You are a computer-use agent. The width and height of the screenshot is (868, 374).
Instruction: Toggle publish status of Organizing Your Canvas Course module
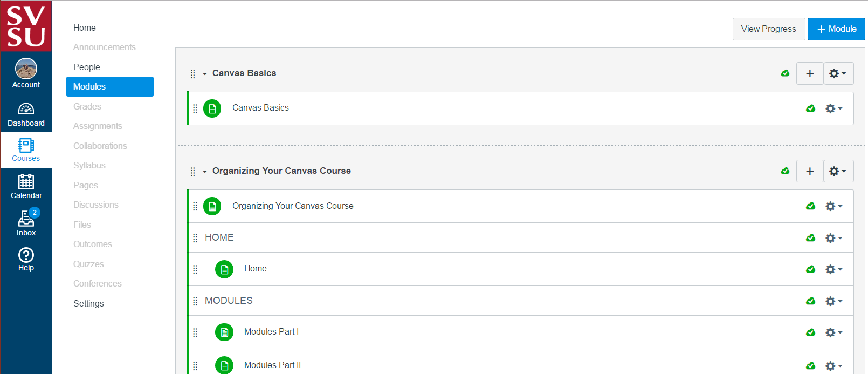click(x=785, y=171)
